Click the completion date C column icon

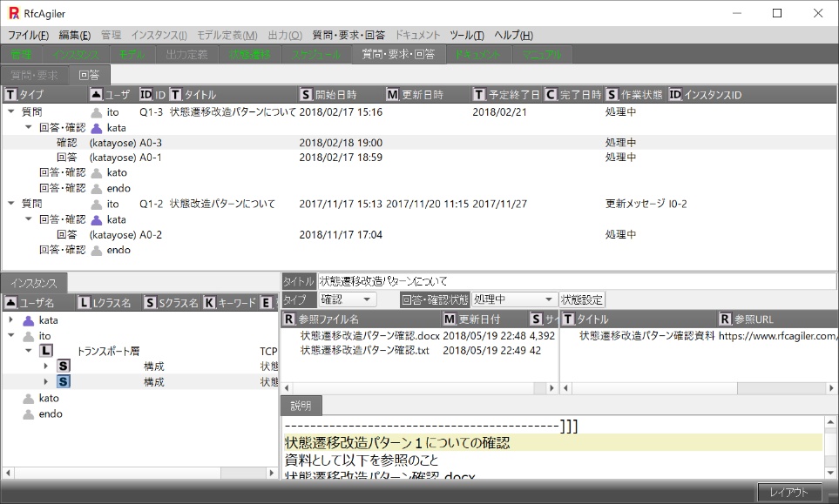tap(551, 95)
